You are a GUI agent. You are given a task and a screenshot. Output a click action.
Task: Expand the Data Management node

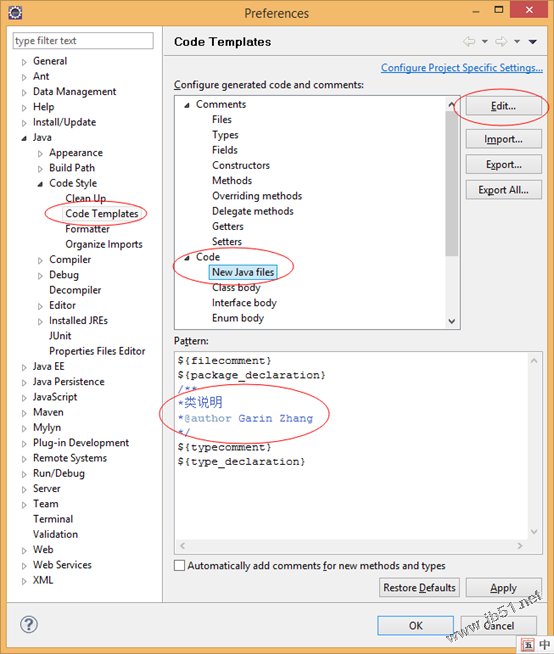point(24,92)
